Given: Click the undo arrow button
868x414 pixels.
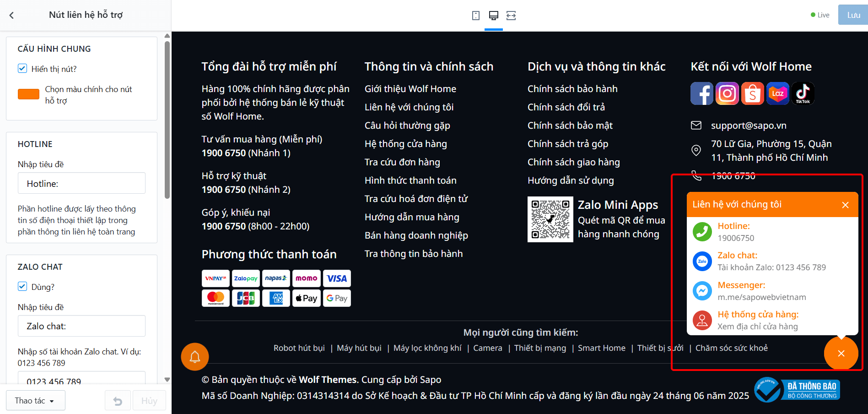Looking at the screenshot, I should [x=118, y=401].
